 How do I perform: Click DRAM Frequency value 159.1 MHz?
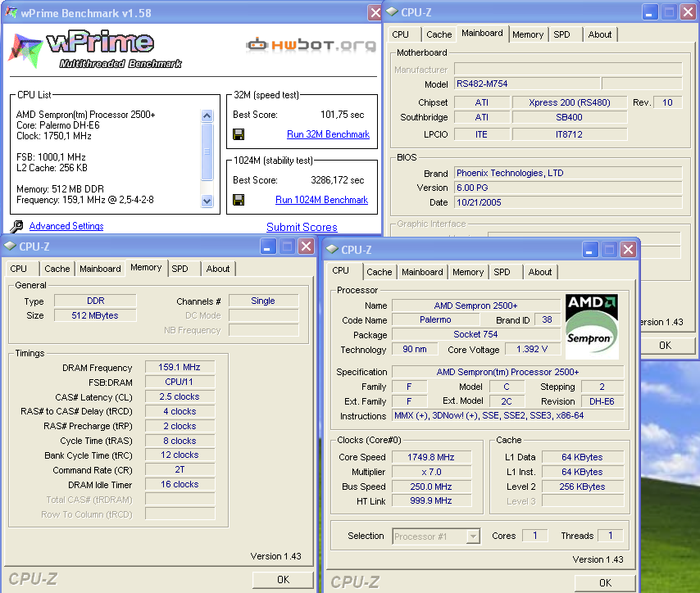point(180,367)
